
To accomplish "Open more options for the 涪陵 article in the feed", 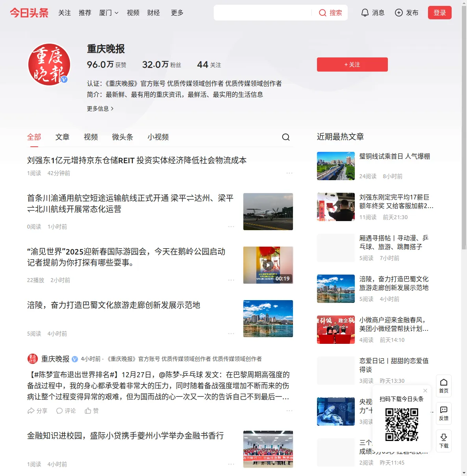I will [x=231, y=334].
